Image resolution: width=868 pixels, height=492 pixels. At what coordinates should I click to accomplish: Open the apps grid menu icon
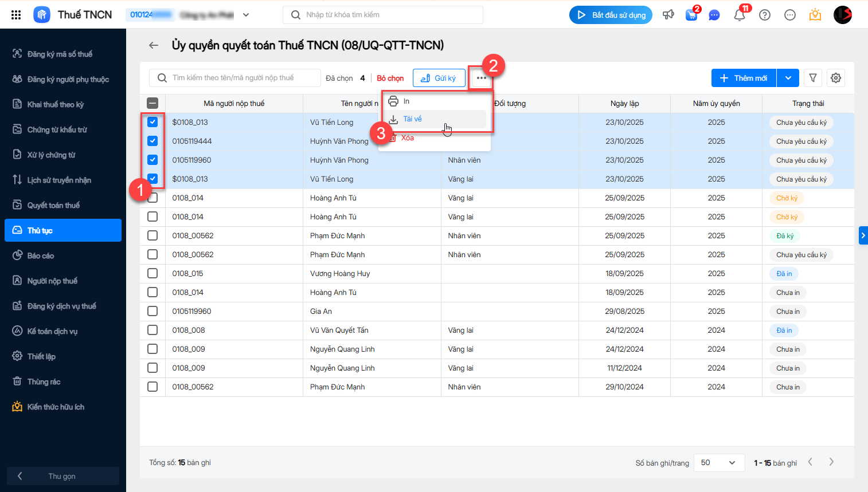pyautogui.click(x=16, y=15)
